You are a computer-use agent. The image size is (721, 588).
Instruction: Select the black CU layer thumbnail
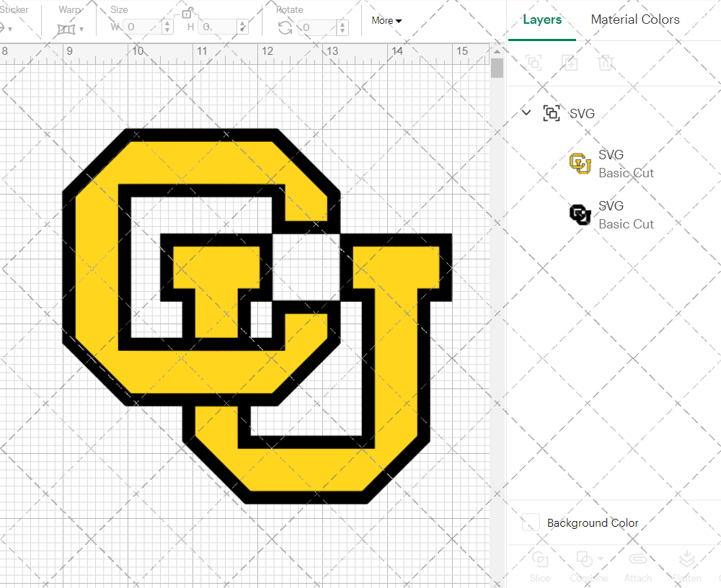tap(580, 215)
